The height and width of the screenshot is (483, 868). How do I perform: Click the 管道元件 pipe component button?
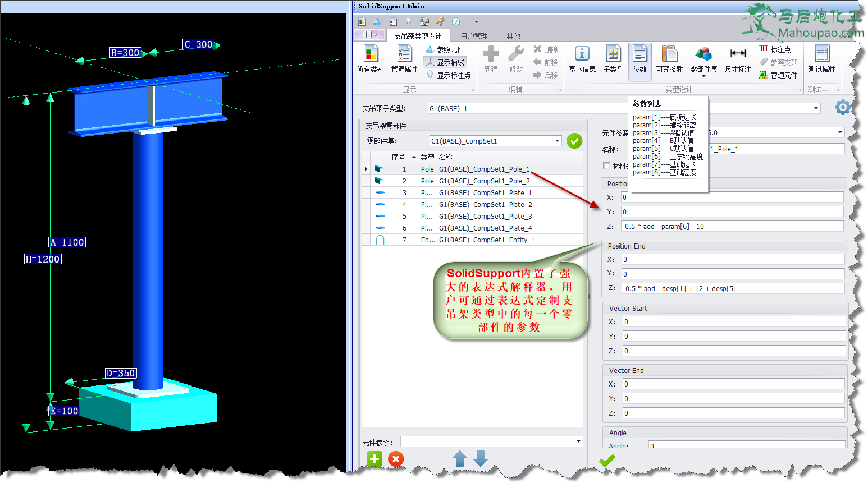click(778, 75)
